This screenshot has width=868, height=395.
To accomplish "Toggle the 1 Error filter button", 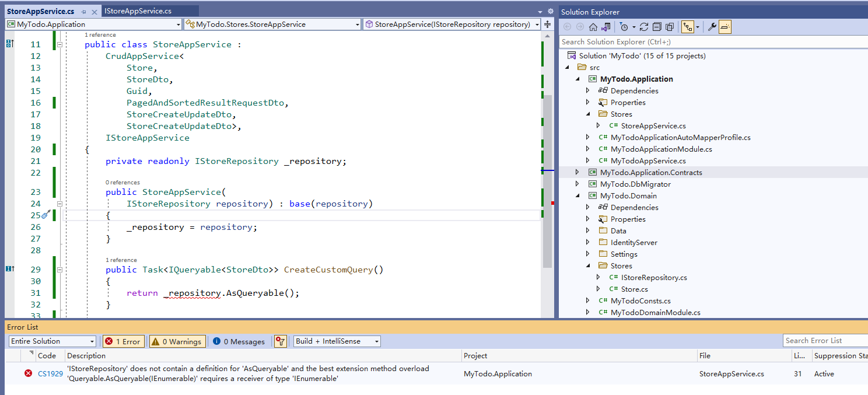I will (x=123, y=341).
